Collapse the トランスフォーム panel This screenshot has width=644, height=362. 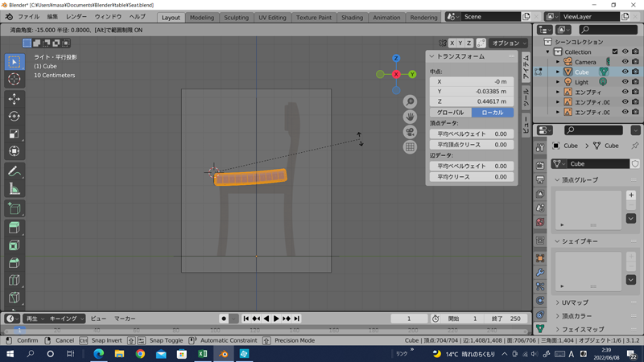pos(431,56)
